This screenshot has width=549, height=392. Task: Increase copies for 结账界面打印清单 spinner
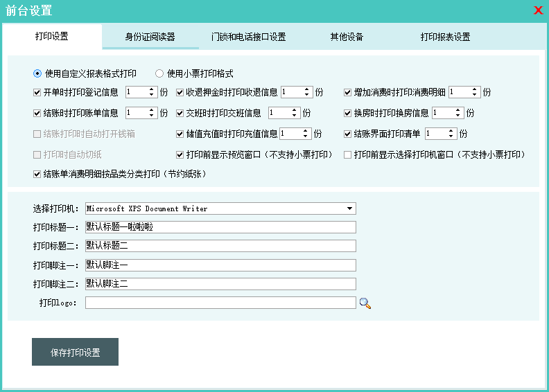tap(451, 131)
